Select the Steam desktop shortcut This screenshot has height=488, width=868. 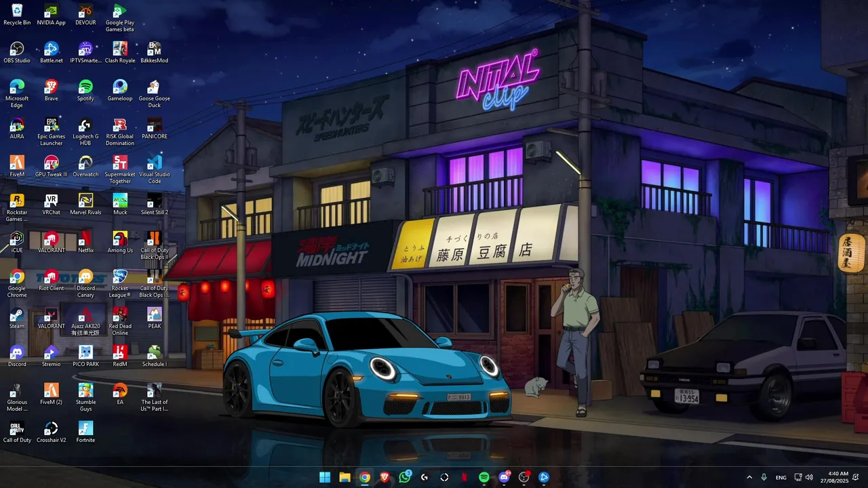[17, 318]
